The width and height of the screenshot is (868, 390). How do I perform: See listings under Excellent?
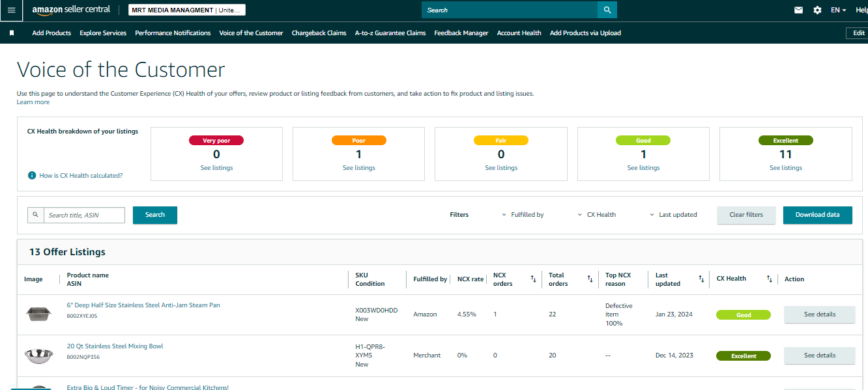pos(785,168)
